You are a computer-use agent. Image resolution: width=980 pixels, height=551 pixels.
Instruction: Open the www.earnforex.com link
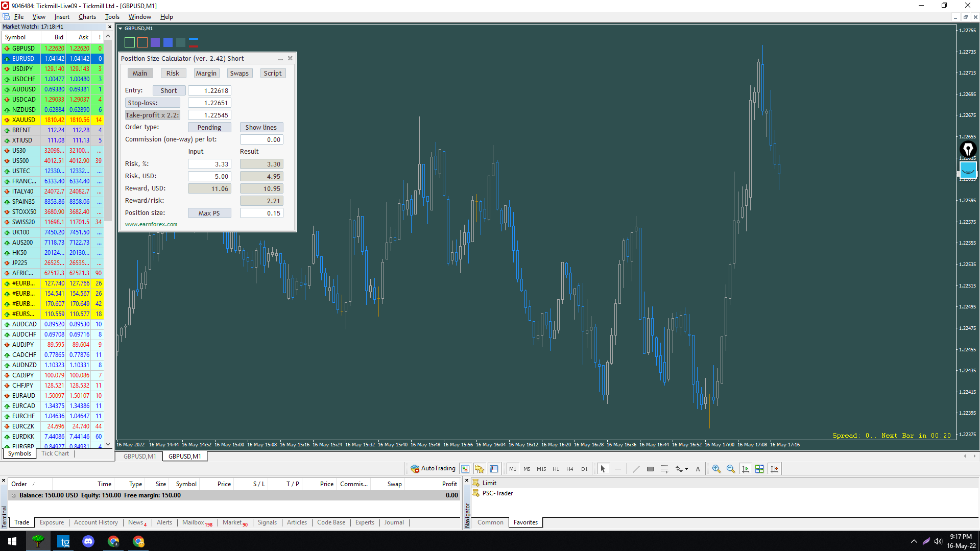151,224
